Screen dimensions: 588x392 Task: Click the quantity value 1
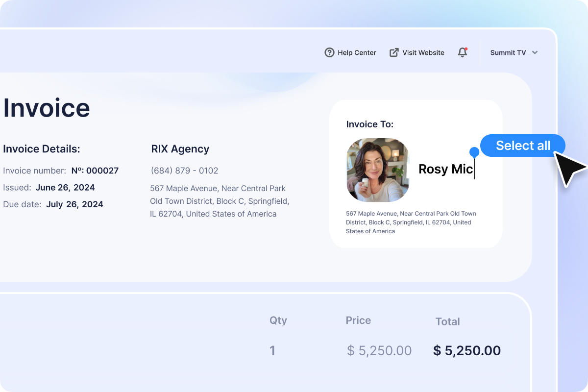tap(272, 350)
